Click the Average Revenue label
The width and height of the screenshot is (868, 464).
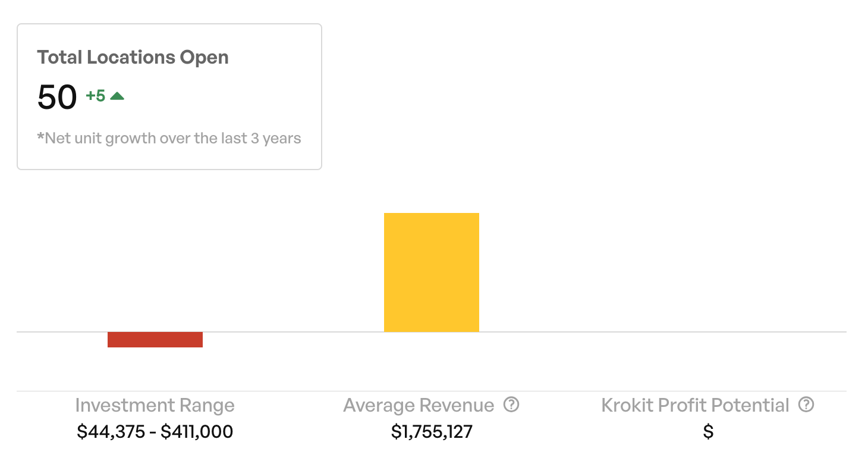[419, 406]
